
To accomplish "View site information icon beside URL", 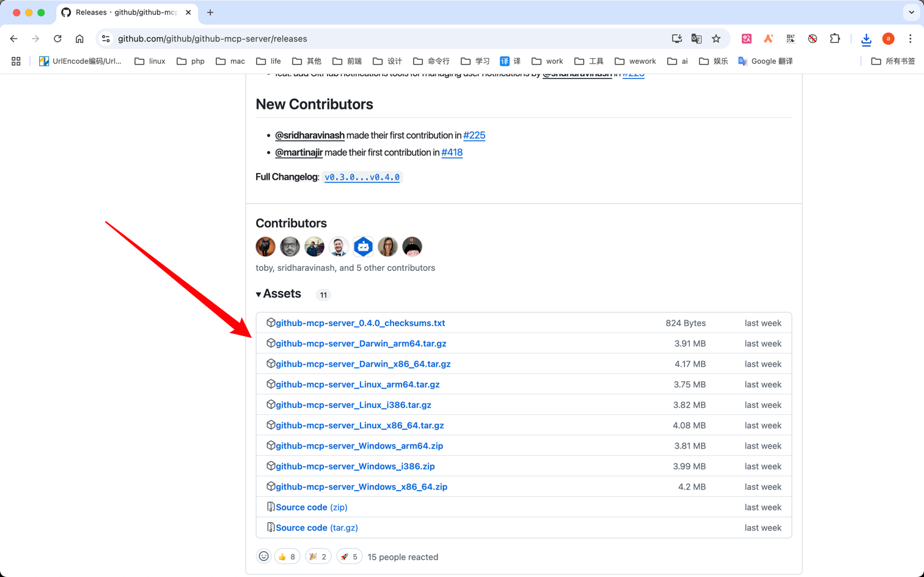I will pos(106,39).
